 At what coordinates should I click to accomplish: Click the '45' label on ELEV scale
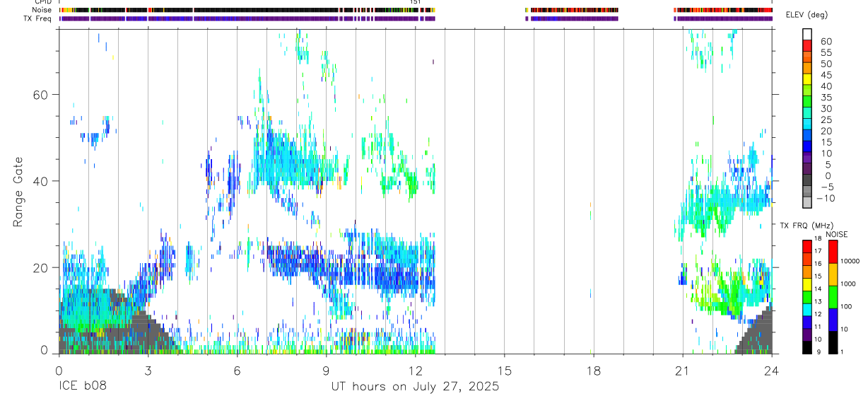[826, 75]
